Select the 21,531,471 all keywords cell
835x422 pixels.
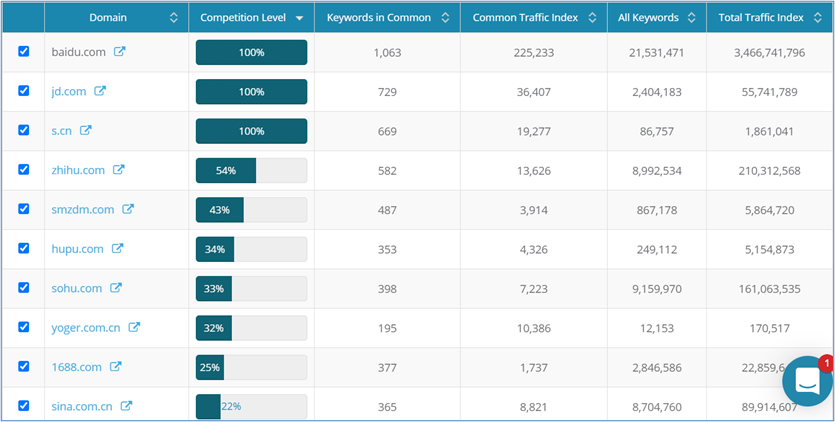click(x=657, y=53)
